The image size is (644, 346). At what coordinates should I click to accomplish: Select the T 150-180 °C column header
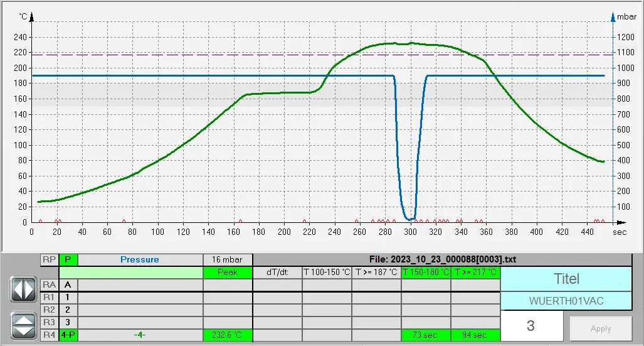[x=426, y=273]
